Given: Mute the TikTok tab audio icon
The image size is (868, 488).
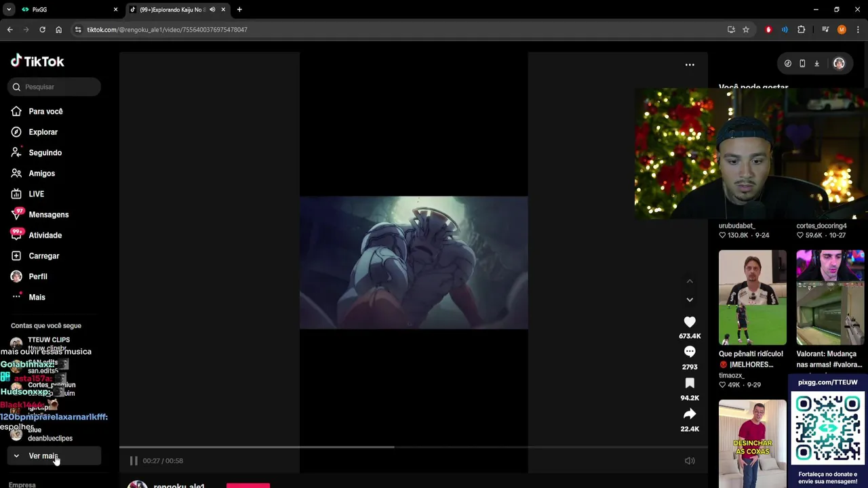Looking at the screenshot, I should tap(212, 9).
